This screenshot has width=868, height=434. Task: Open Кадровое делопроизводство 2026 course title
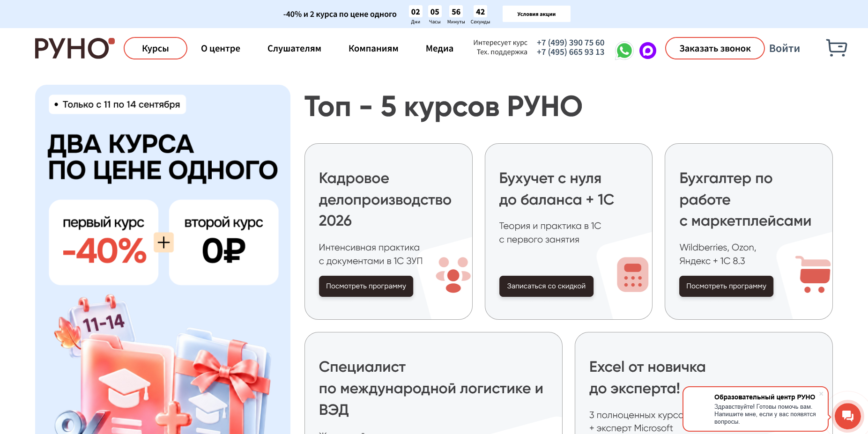(385, 199)
